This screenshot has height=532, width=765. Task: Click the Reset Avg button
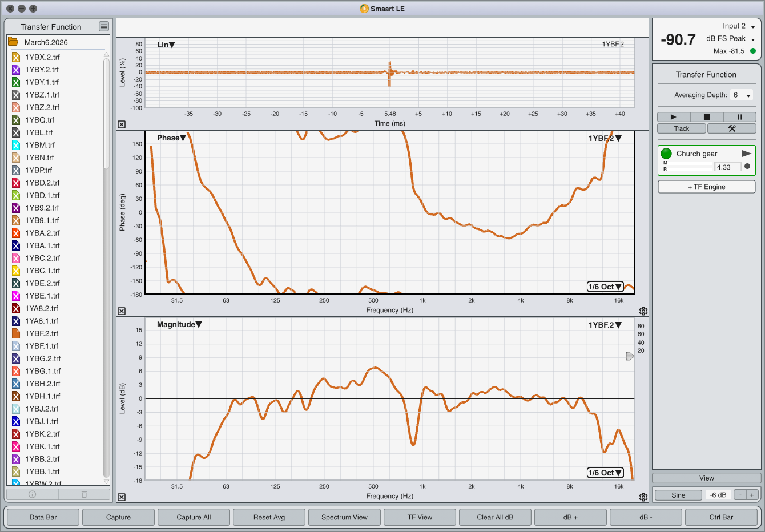[269, 517]
